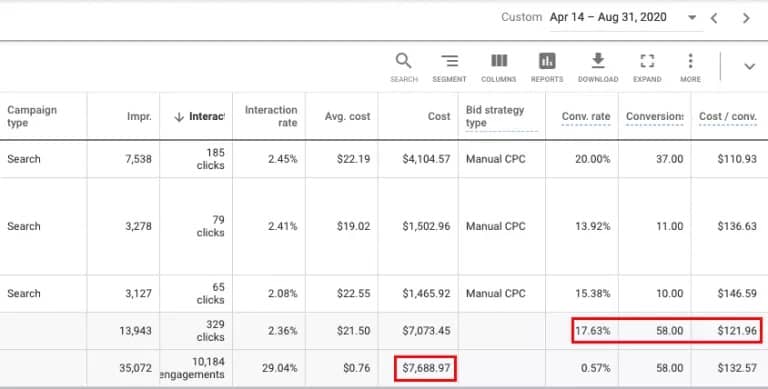This screenshot has width=768, height=389.
Task: Go to previous date range
Action: pyautogui.click(x=714, y=18)
